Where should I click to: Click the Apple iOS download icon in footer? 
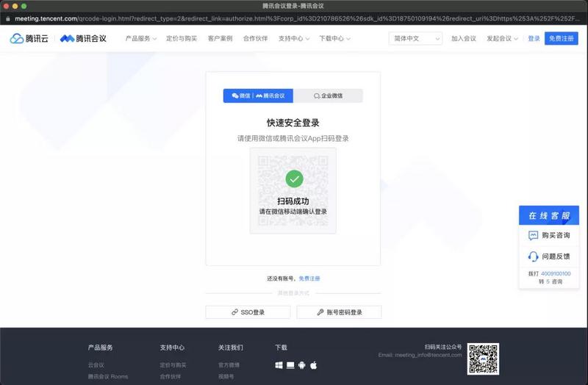click(314, 365)
